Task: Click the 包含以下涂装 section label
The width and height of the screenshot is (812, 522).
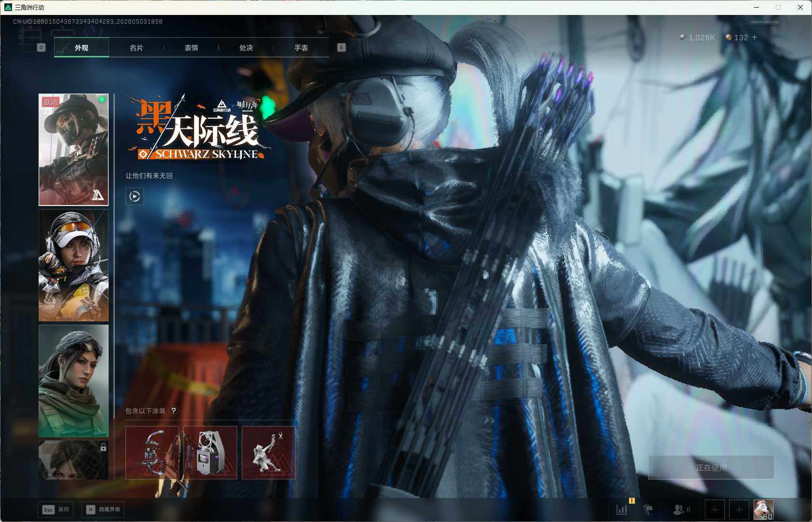Action: (145, 411)
